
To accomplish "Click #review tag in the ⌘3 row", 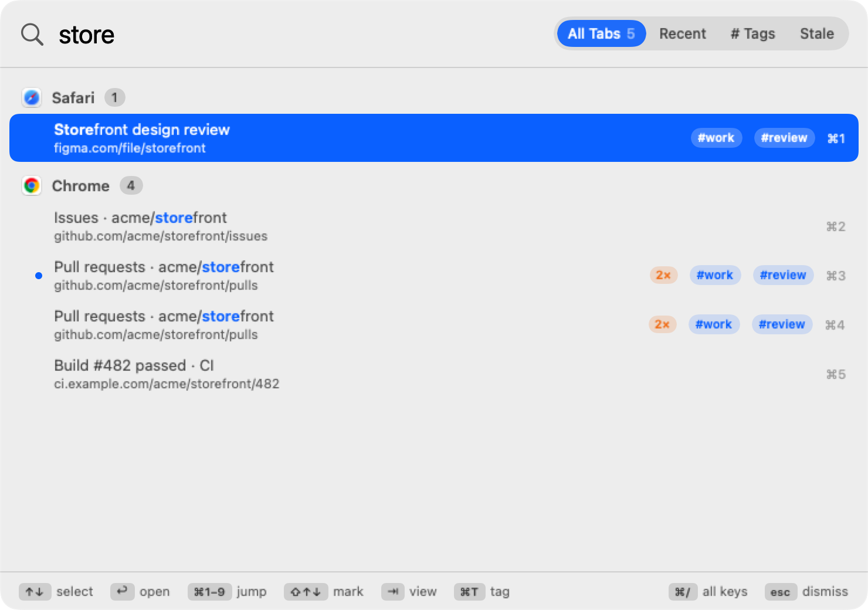I will click(783, 275).
